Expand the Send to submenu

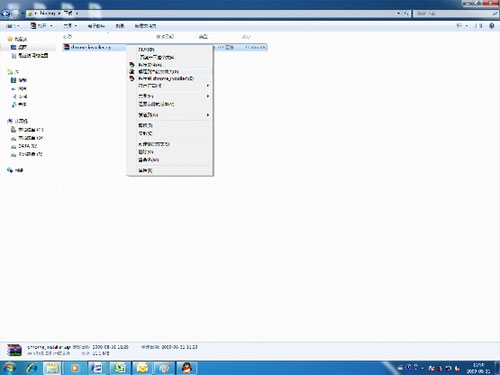point(170,115)
